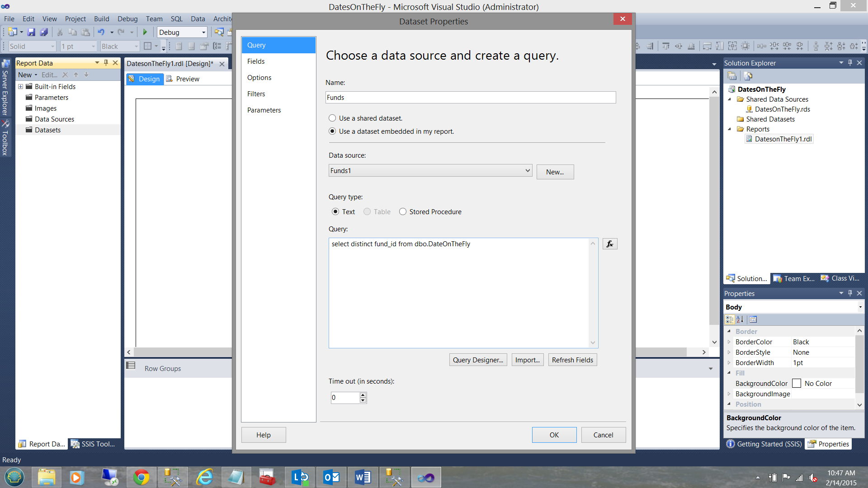
Task: Expand the Built-in Fields tree node
Action: tap(20, 86)
